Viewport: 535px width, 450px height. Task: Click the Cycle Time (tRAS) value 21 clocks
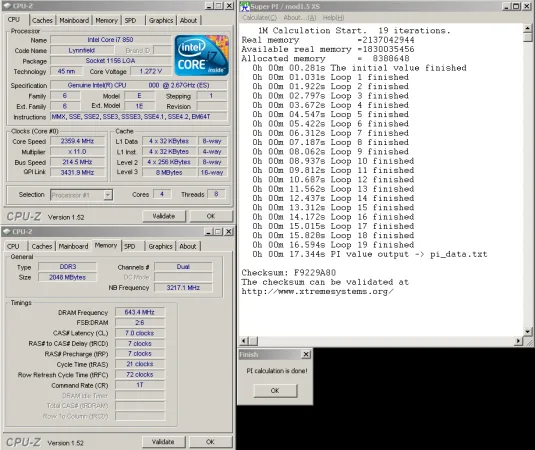[140, 364]
